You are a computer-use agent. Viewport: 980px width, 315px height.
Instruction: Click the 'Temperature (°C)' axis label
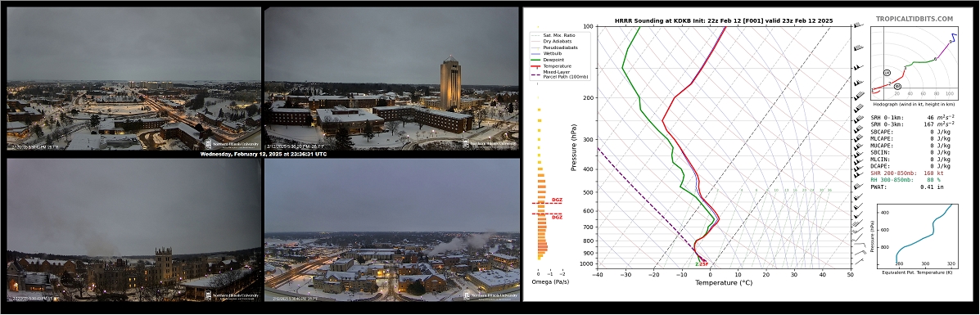point(723,282)
